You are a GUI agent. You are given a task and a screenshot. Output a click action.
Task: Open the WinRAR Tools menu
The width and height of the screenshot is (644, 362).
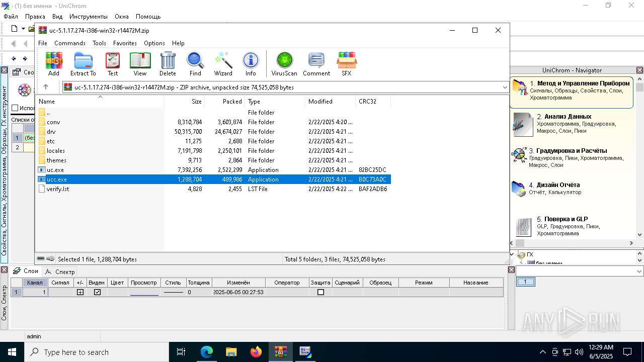(99, 43)
